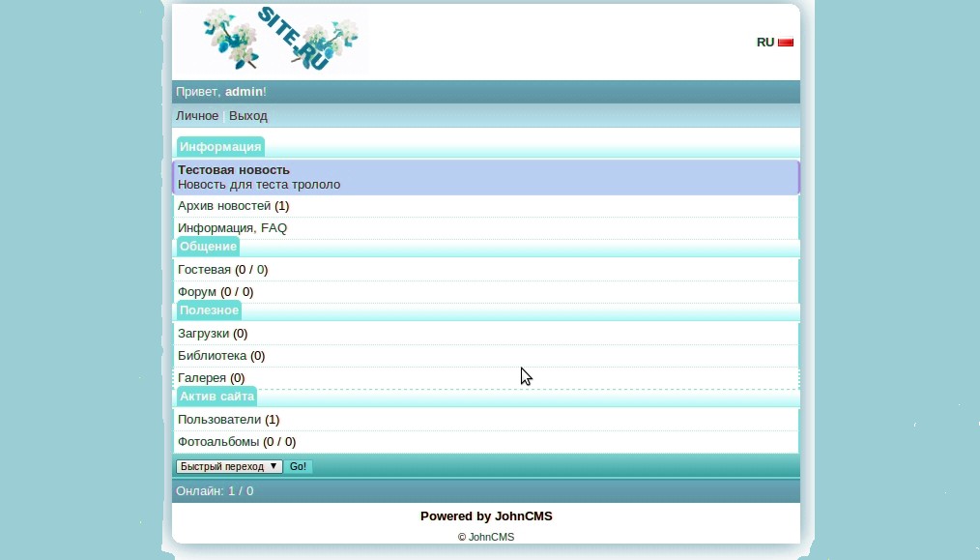980x560 pixels.
Task: Open the Онлайн: 1 / 0 link
Action: (215, 491)
